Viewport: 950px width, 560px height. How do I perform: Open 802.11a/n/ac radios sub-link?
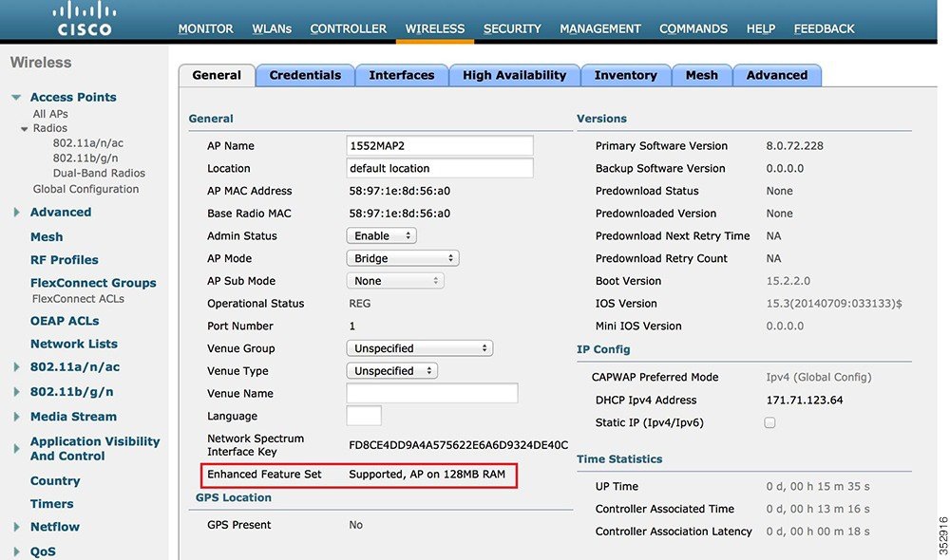[87, 143]
